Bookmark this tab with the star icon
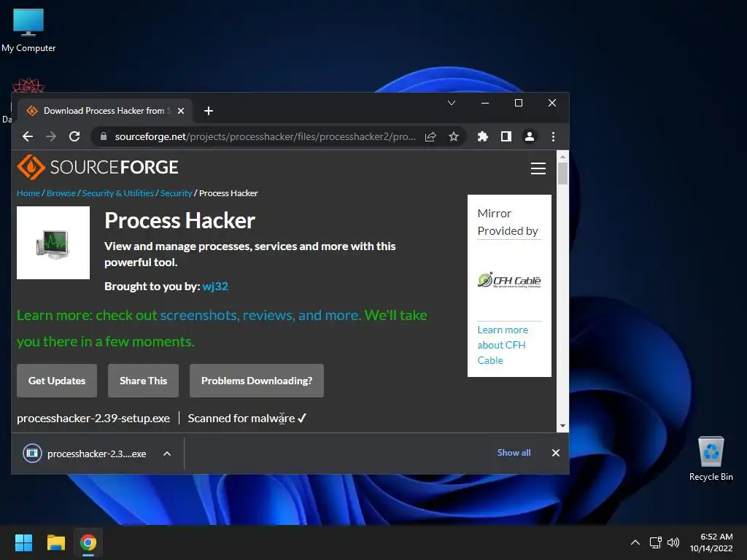Viewport: 747px width, 560px height. click(454, 136)
